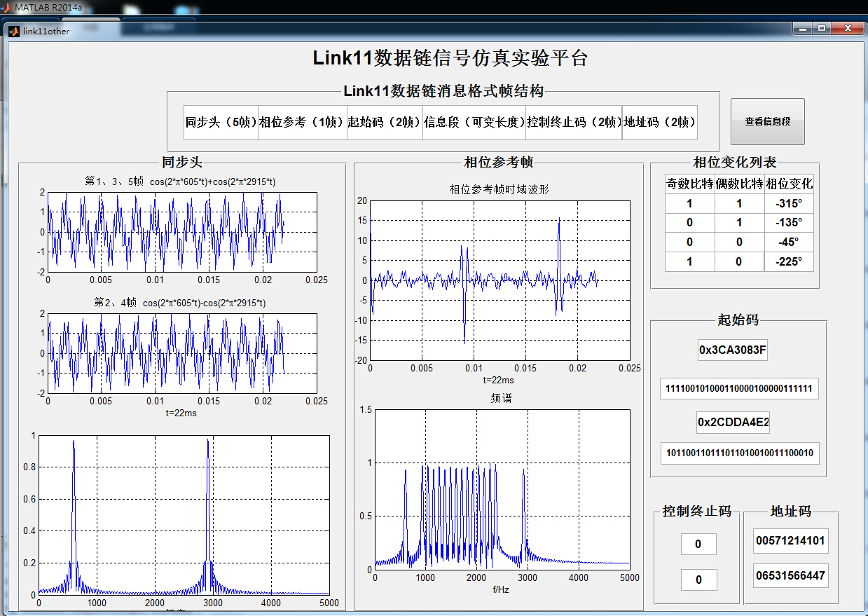The height and width of the screenshot is (616, 868).
Task: Click the 相位变化列表 panel title
Action: point(735,163)
